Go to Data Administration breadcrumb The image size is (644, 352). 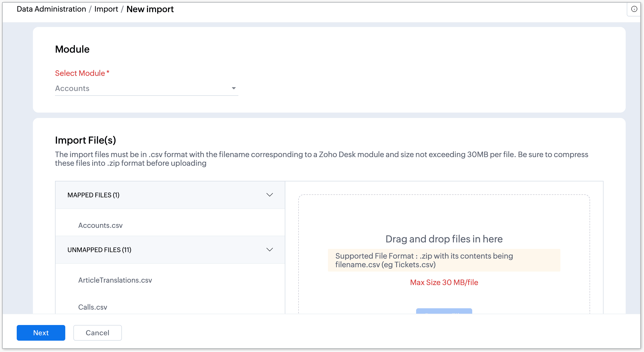51,9
